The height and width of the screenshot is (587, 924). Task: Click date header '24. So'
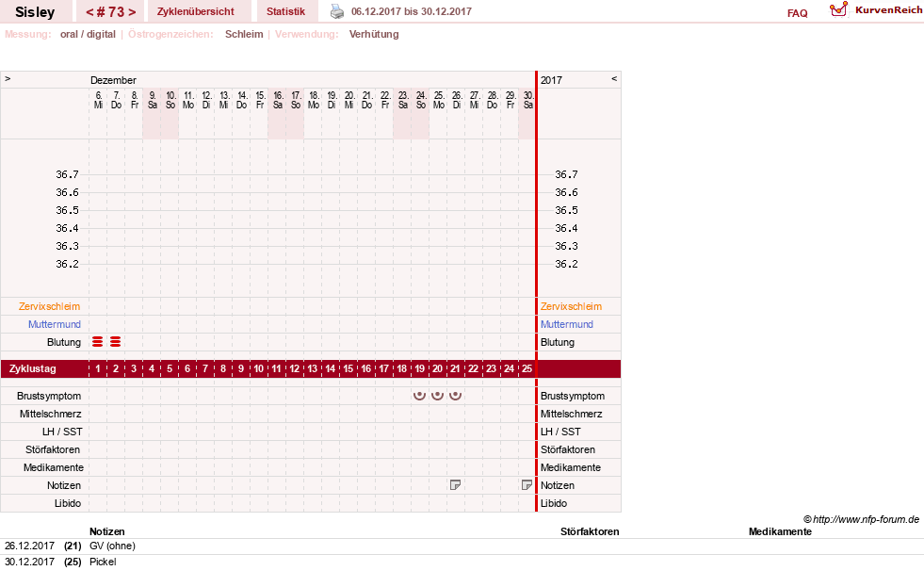(421, 100)
